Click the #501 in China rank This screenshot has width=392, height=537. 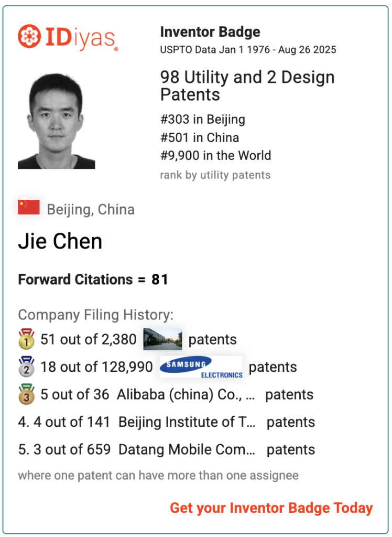coord(200,137)
